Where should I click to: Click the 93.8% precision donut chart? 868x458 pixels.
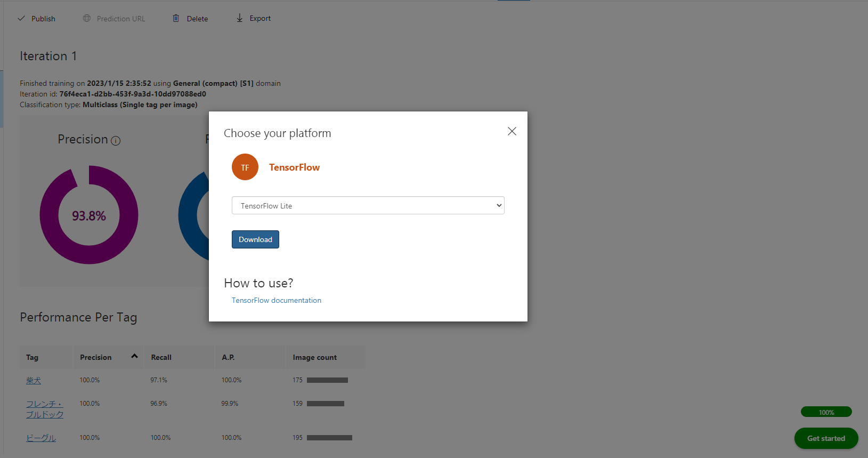(89, 215)
